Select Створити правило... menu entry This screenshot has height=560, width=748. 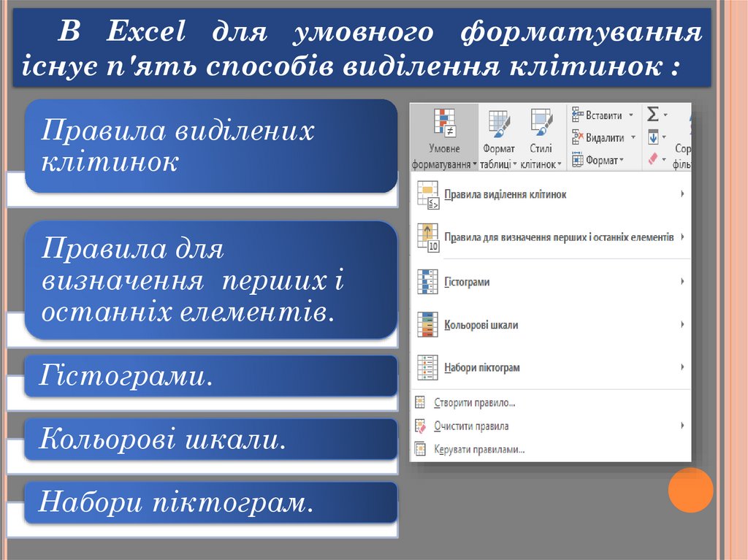pos(551,402)
